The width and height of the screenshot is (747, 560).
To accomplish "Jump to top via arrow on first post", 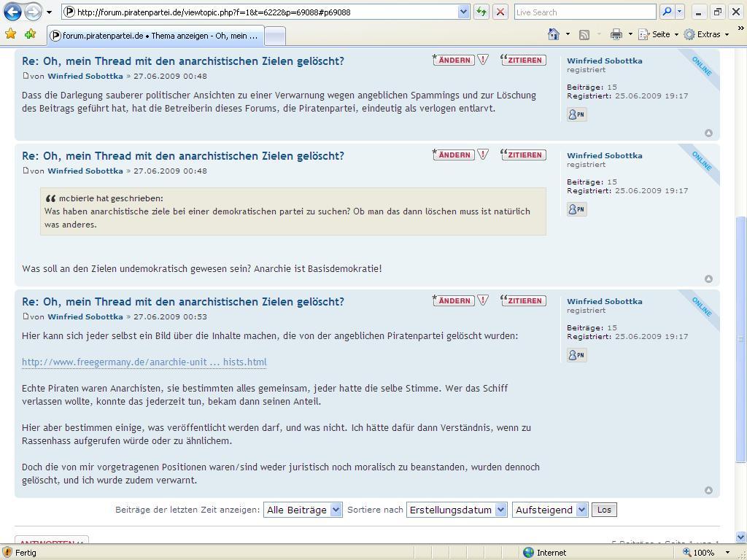I will 708,133.
